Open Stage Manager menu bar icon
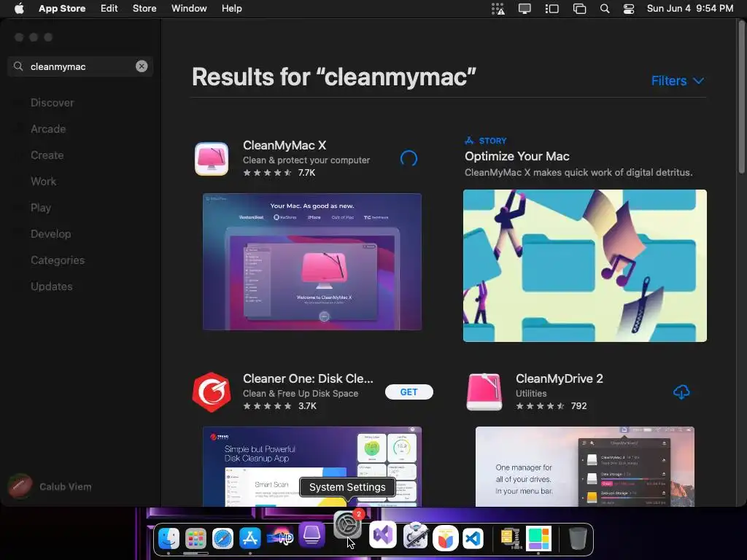747x560 pixels. tap(551, 9)
